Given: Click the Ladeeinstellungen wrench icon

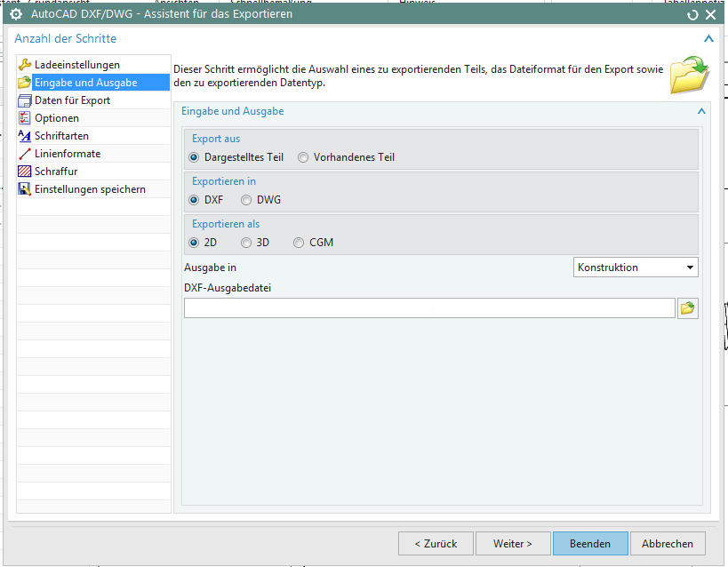Looking at the screenshot, I should click(24, 65).
